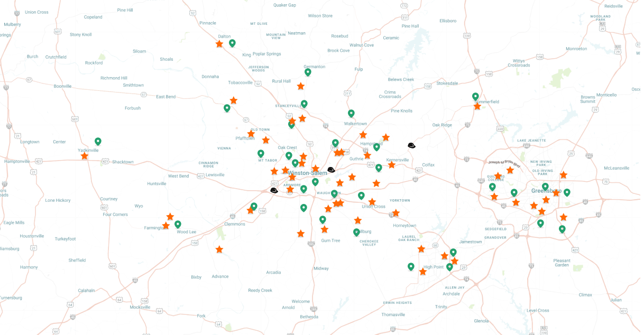644x335 pixels.
Task: Click the green pin west of High Point
Action: click(411, 266)
